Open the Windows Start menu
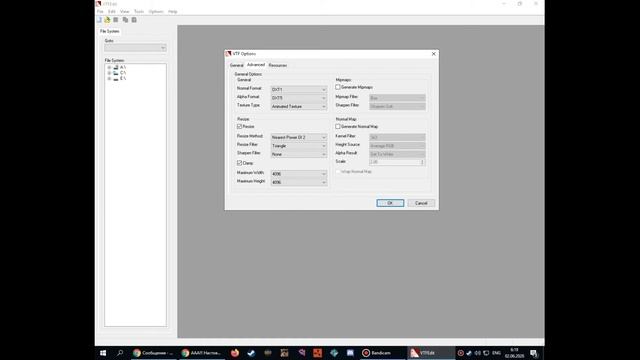This screenshot has height=360, width=640. (x=103, y=353)
